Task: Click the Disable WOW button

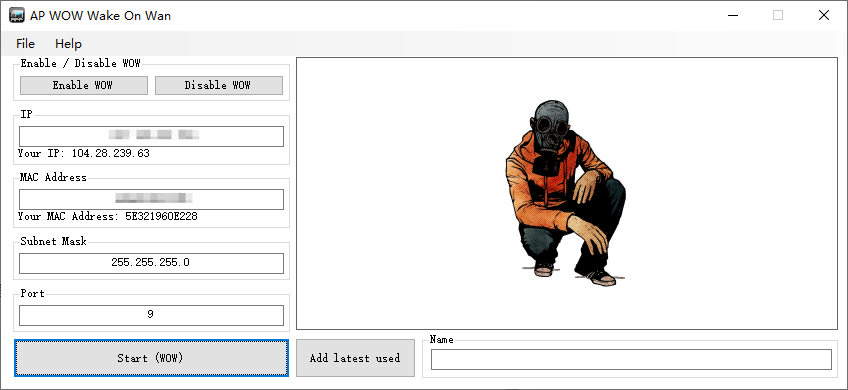Action: (x=218, y=85)
